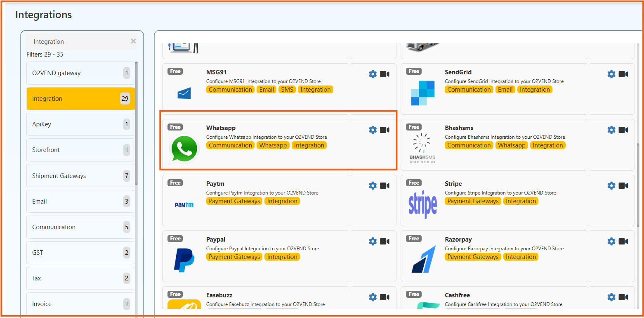The image size is (644, 318).
Task: Open MSG91 settings gear icon
Action: click(x=373, y=74)
